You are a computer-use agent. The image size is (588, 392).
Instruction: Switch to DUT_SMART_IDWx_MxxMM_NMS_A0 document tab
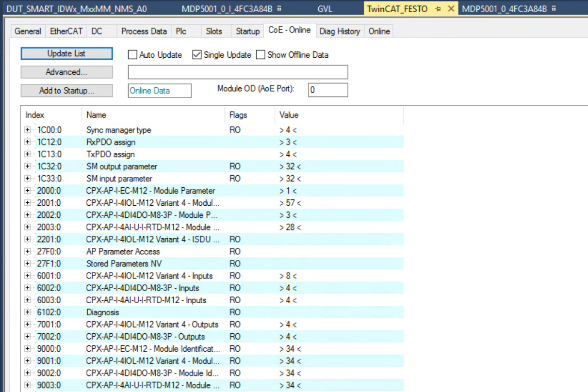tap(77, 9)
